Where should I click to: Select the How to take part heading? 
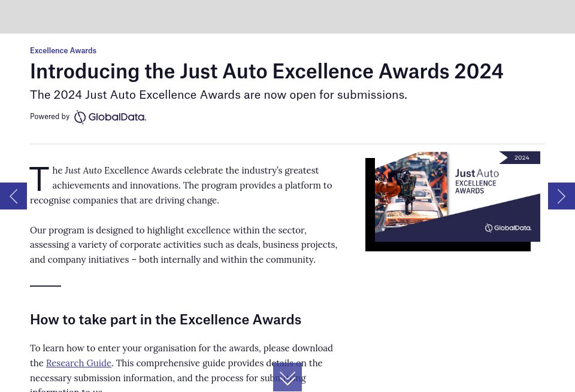[x=165, y=319]
